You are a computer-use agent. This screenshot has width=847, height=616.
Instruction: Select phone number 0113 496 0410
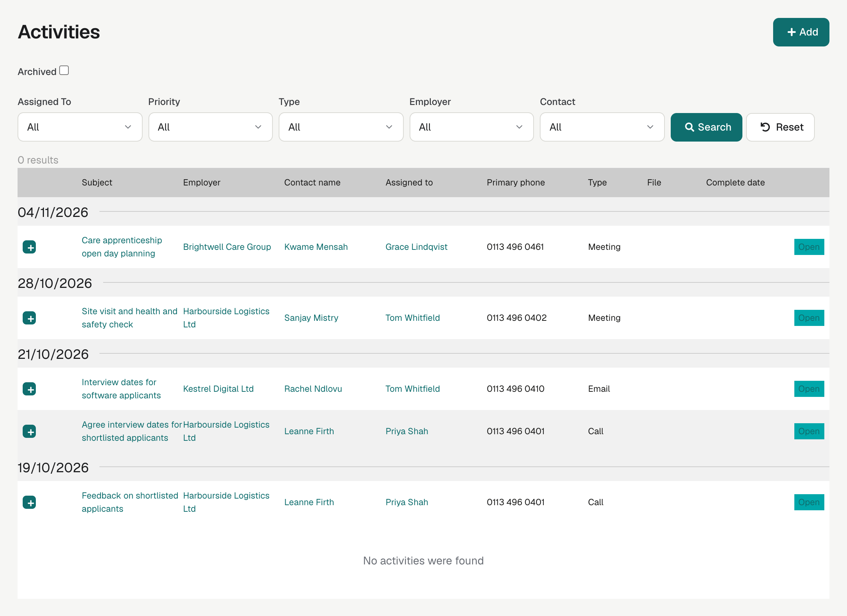click(x=515, y=389)
